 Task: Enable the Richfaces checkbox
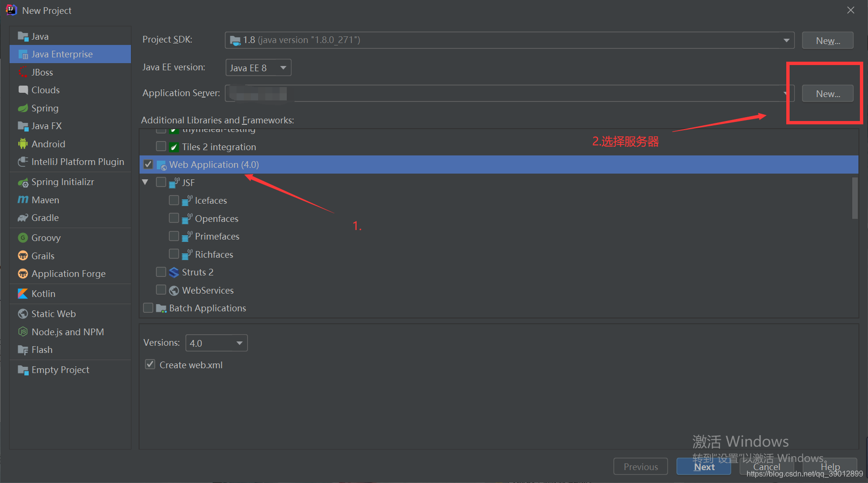coord(174,254)
